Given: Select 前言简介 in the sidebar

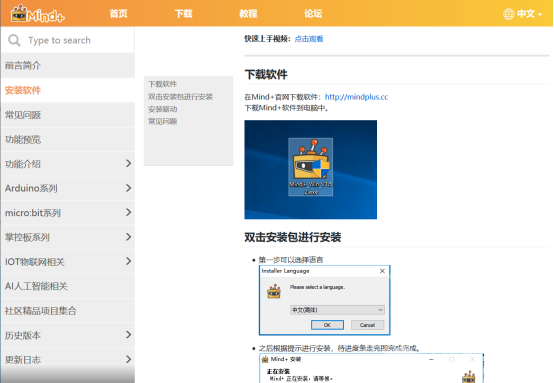Looking at the screenshot, I should point(68,65).
